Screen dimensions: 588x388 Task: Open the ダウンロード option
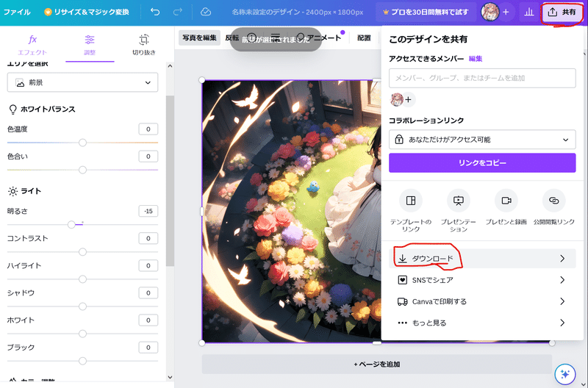[x=482, y=258]
